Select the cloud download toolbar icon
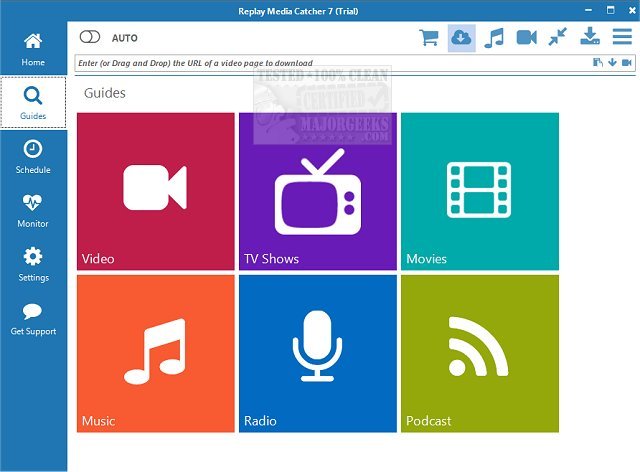Screen dimensions: 640x472 pos(461,38)
